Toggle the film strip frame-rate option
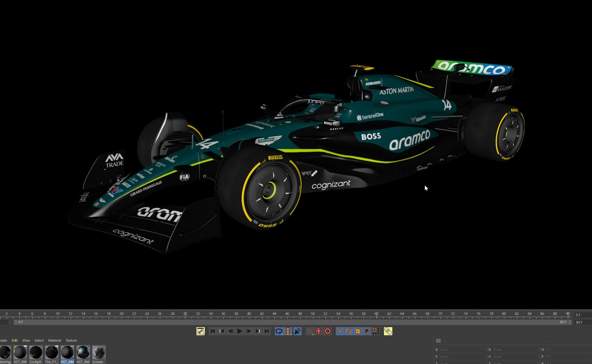The width and height of the screenshot is (592, 364). tap(288, 331)
